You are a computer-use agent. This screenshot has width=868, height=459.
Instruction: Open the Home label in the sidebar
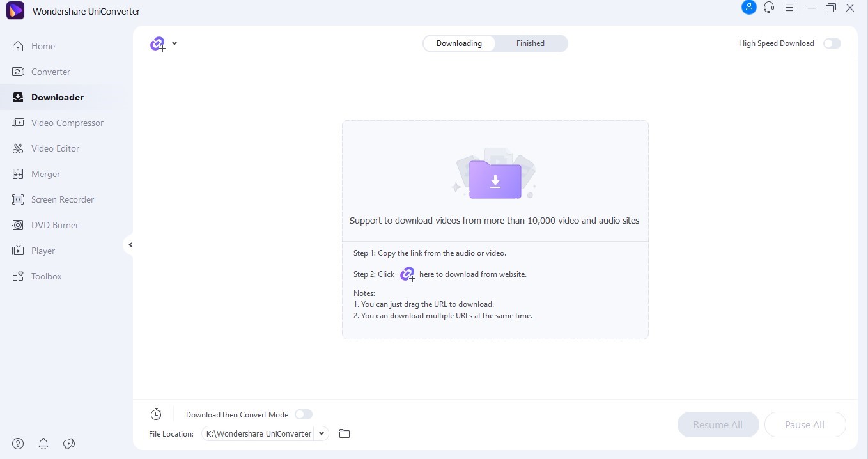[x=43, y=46]
